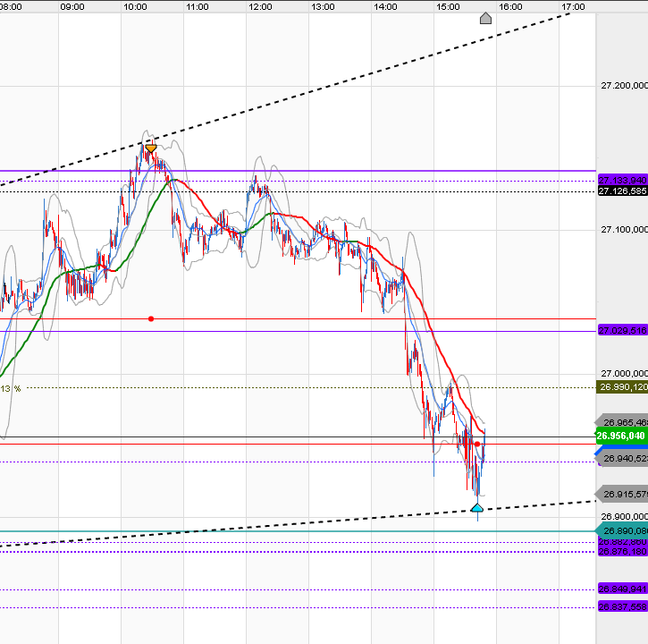Click the 27.000,000 price axis label
The image size is (648, 644).
pos(624,374)
